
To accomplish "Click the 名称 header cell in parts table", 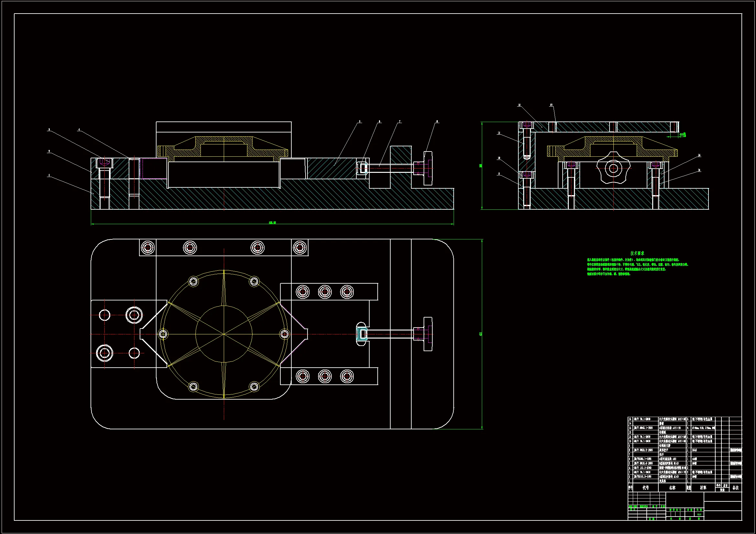I will tap(672, 487).
